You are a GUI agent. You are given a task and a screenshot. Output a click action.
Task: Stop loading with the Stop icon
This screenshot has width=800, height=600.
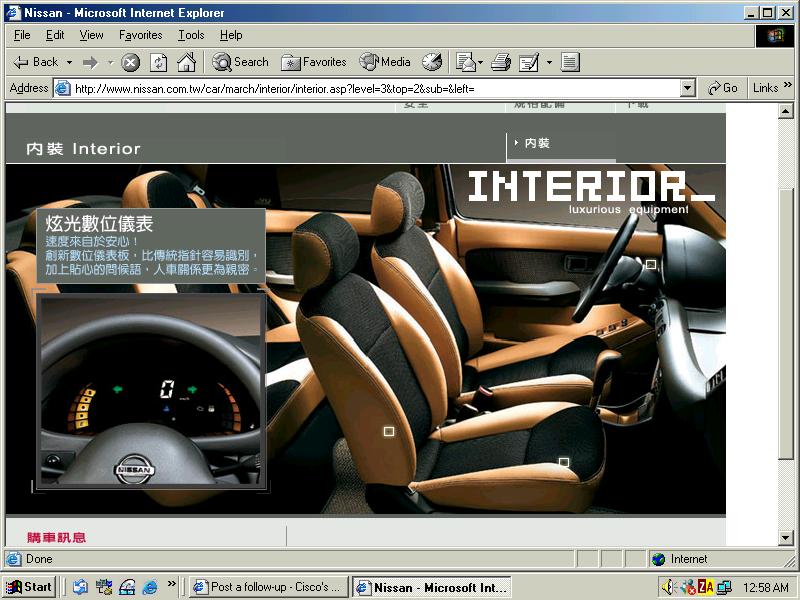pyautogui.click(x=131, y=62)
